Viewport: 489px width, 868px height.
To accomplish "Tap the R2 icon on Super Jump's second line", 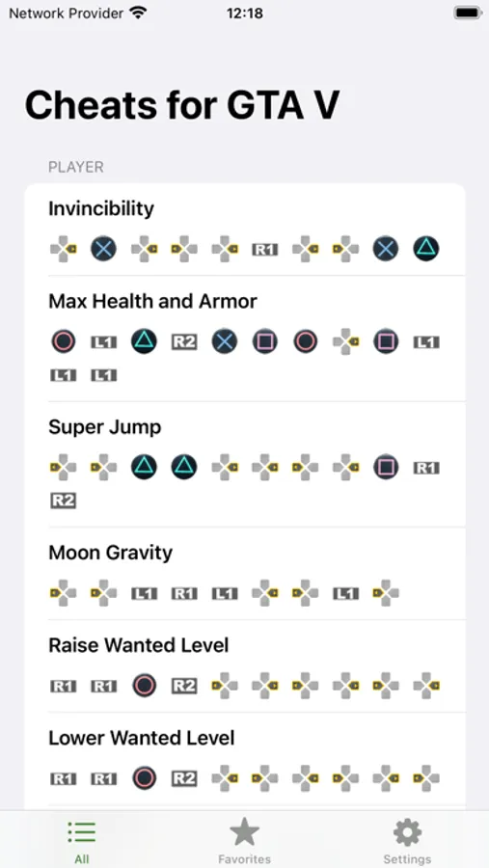I will pyautogui.click(x=63, y=501).
